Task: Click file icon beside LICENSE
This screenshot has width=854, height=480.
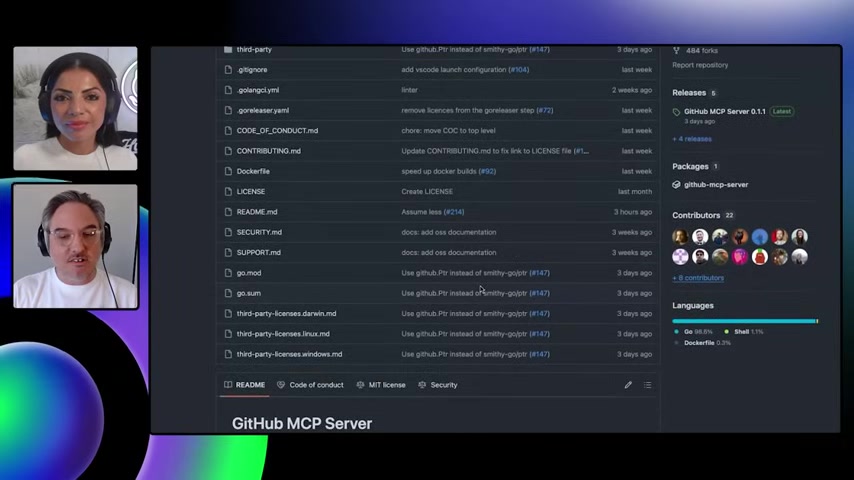Action: click(228, 192)
